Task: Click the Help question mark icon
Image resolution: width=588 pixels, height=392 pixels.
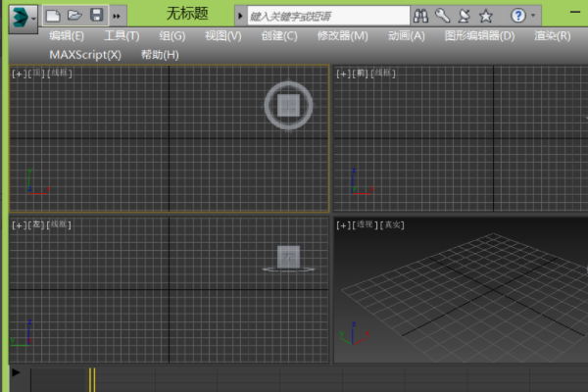Action: [x=518, y=16]
